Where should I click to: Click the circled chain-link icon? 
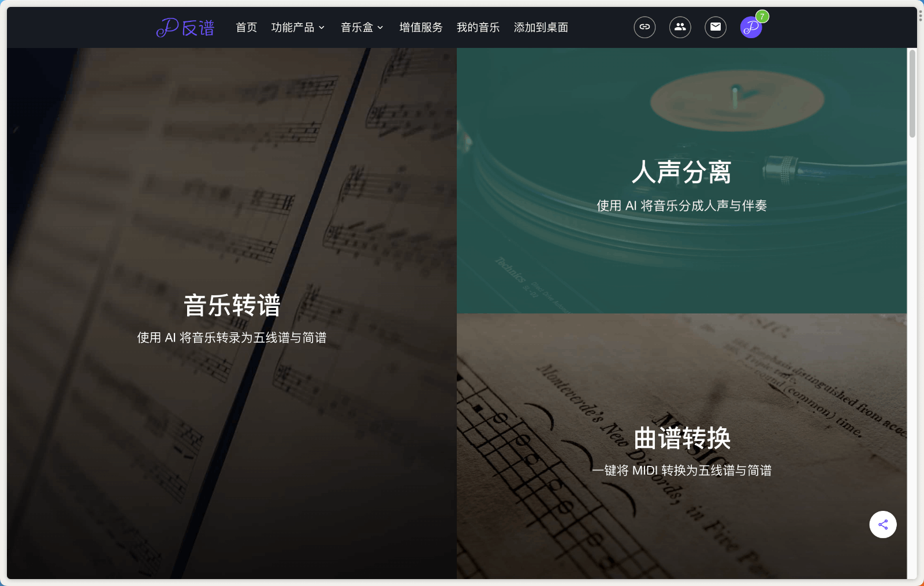click(x=645, y=27)
